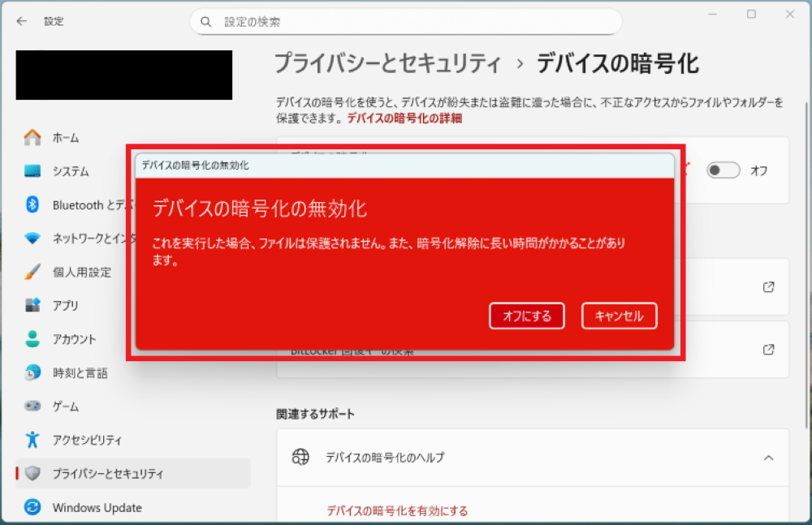Open the デバイスの暗号化の詳細 link
The image size is (812, 525).
click(404, 118)
